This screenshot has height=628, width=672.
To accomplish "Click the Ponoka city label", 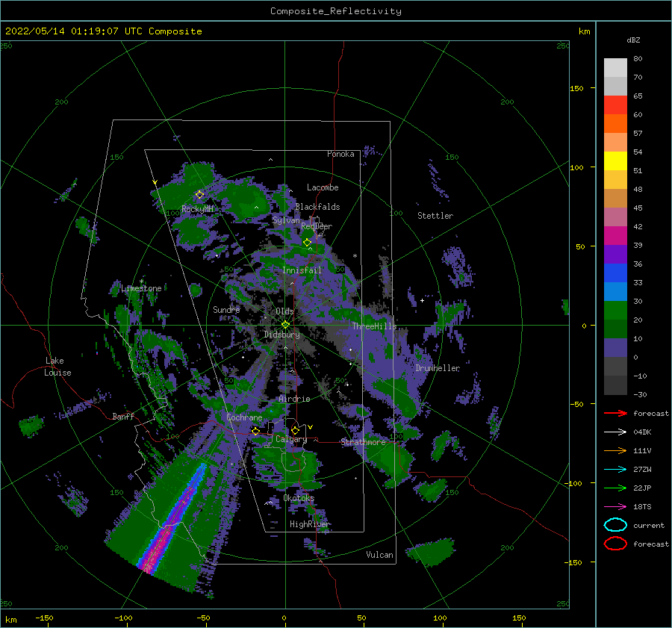I will pyautogui.click(x=340, y=154).
